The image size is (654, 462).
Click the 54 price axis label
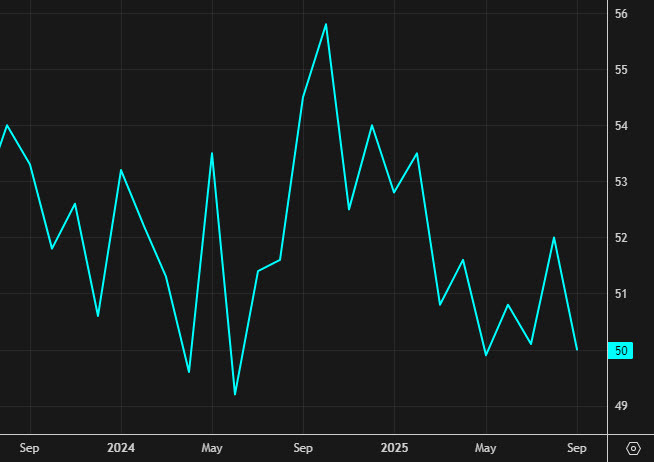621,126
